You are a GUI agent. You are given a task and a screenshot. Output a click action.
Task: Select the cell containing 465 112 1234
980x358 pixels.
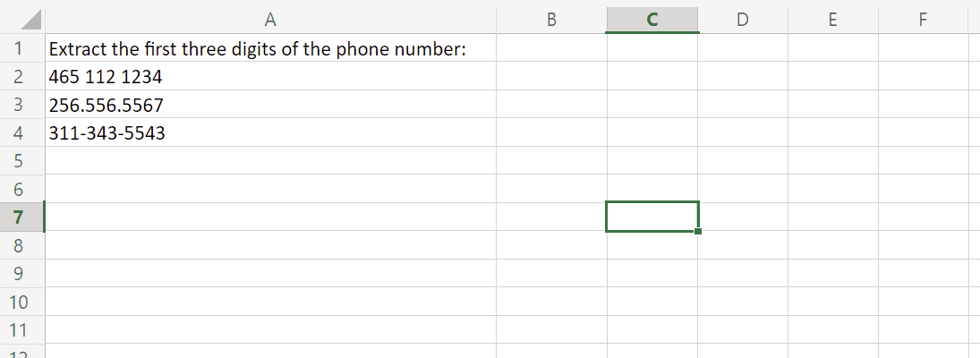point(106,78)
